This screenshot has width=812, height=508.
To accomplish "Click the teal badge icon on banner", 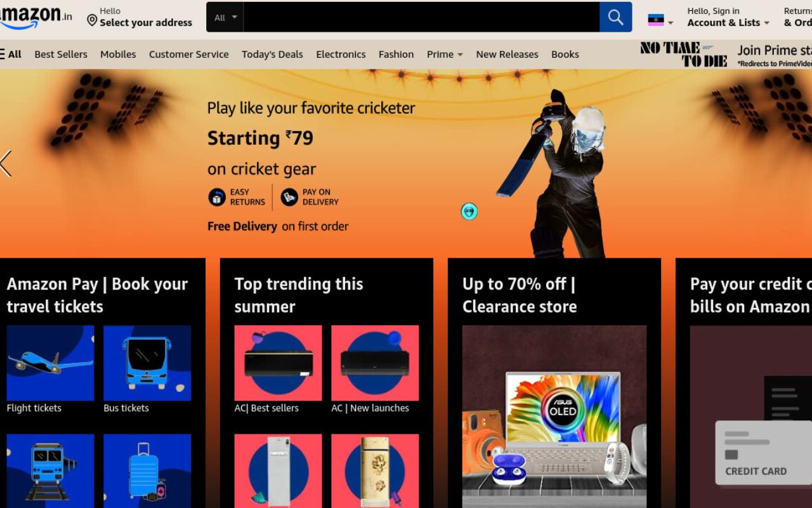I will [469, 211].
